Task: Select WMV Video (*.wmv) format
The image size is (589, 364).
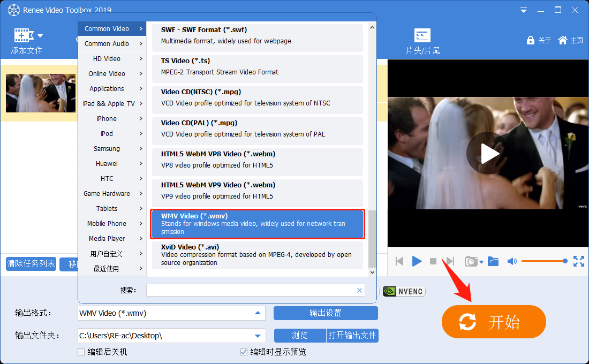Action: coord(258,224)
